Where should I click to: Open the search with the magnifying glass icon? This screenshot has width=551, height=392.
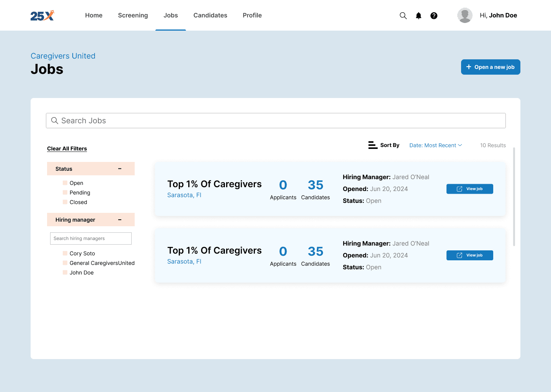pos(403,15)
